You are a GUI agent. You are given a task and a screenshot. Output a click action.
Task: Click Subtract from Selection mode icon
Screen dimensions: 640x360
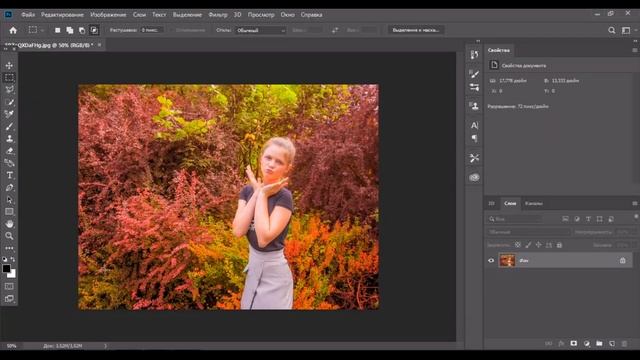tap(82, 30)
